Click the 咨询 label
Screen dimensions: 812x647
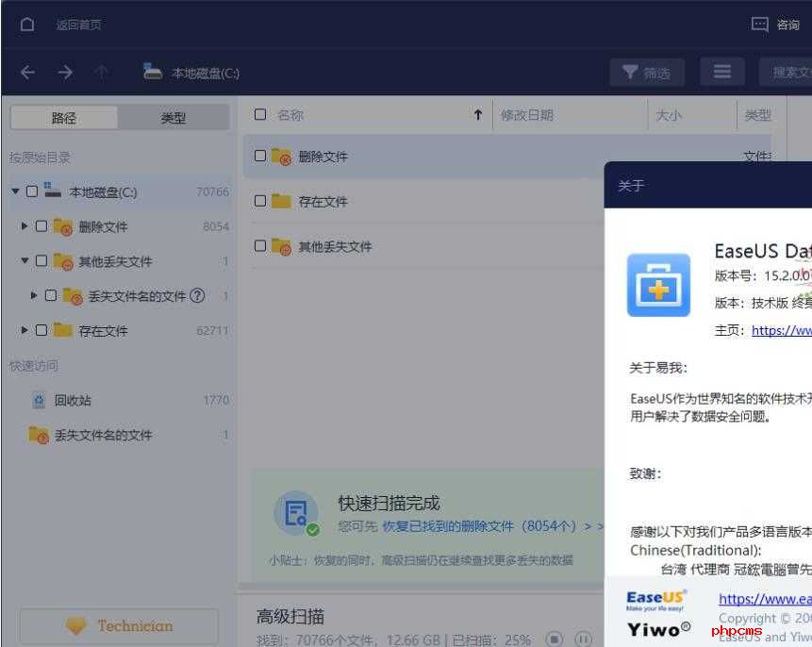click(788, 25)
